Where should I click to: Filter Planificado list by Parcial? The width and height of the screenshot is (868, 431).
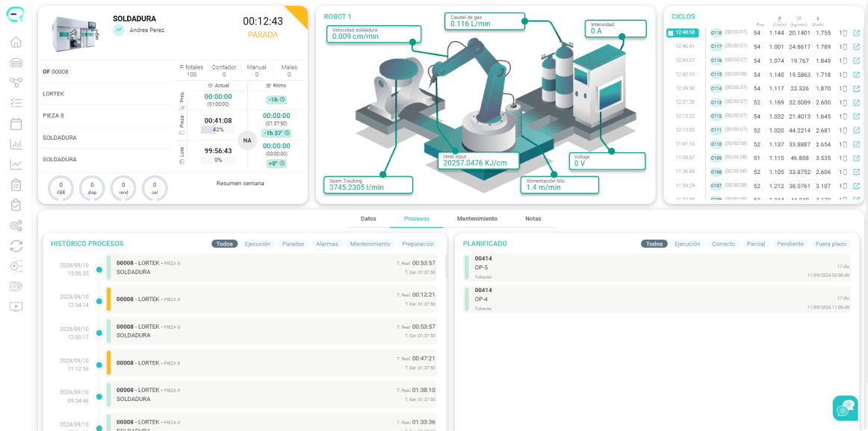click(756, 244)
